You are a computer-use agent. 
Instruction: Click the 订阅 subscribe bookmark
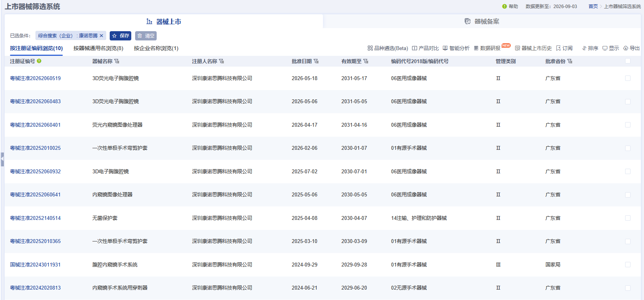[564, 48]
